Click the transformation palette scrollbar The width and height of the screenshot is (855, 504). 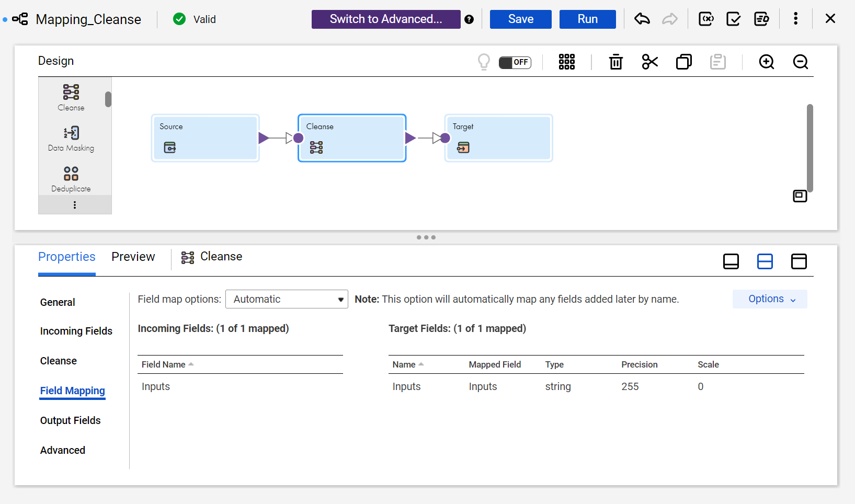pyautogui.click(x=108, y=99)
